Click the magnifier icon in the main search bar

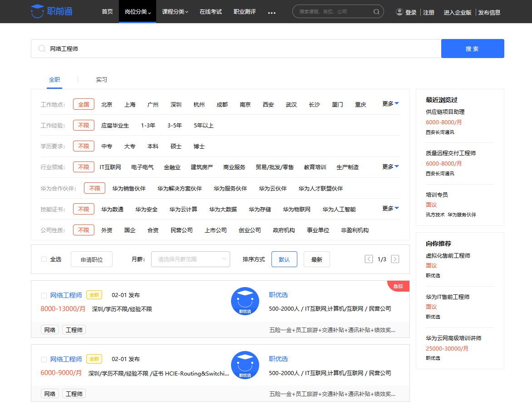[x=41, y=48]
